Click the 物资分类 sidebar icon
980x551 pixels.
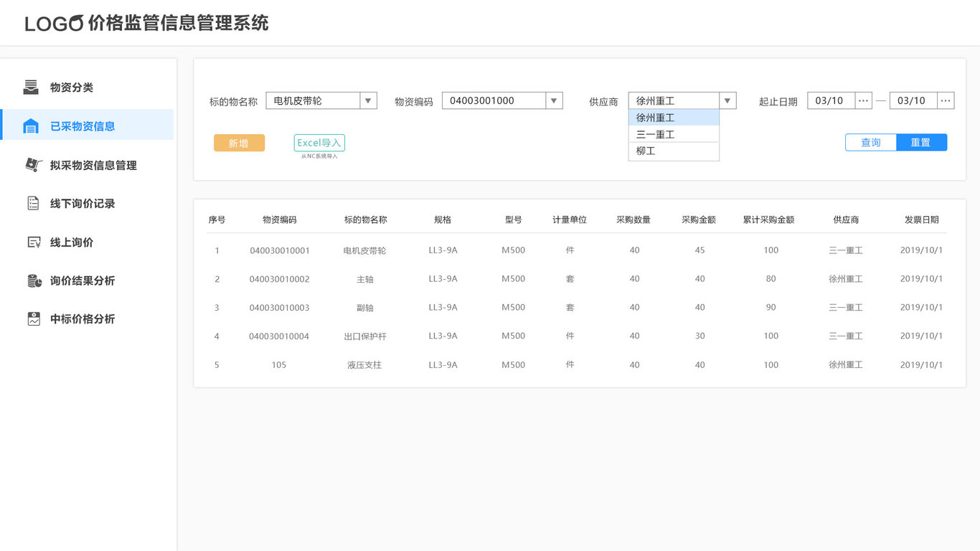tap(31, 88)
